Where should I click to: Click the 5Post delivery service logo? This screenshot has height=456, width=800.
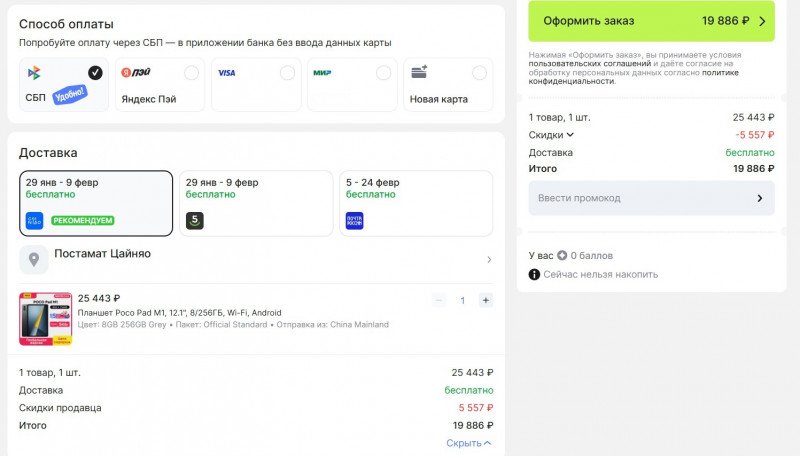[195, 220]
